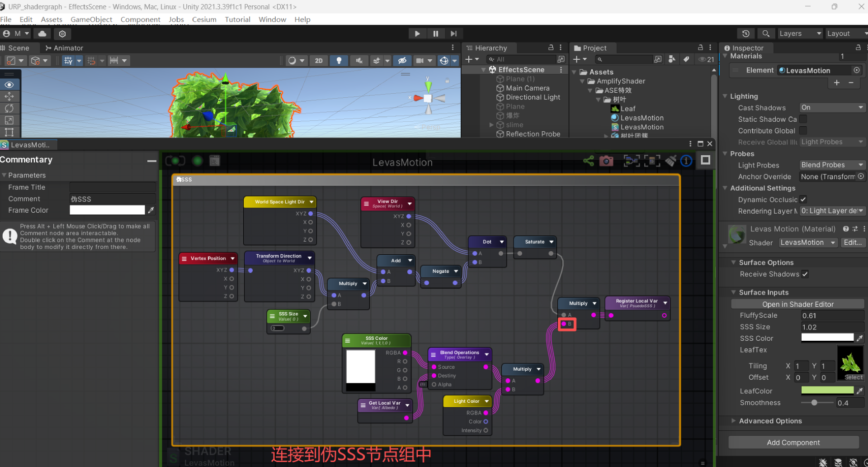Click the global search magnifier icon
The width and height of the screenshot is (868, 467).
click(x=765, y=33)
